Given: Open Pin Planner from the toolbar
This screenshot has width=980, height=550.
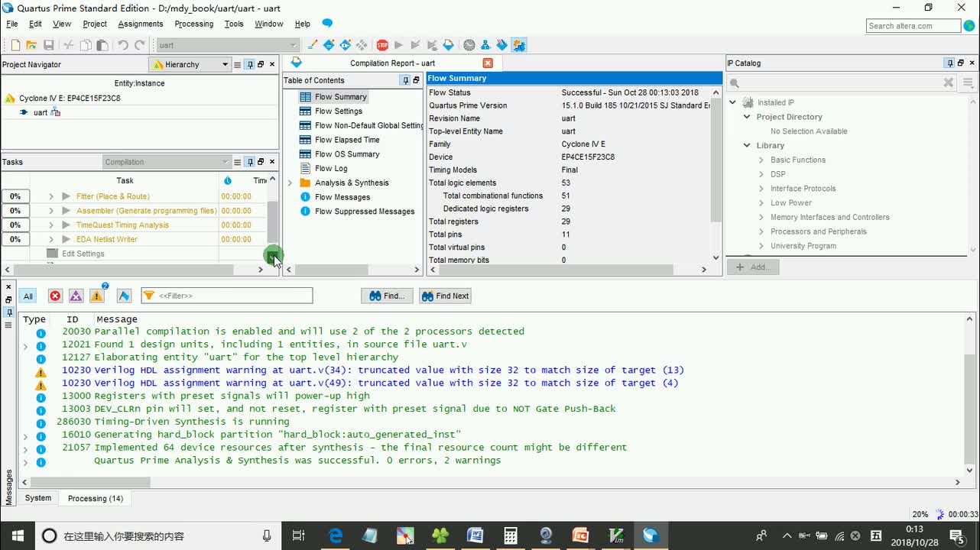Looking at the screenshot, I should pyautogui.click(x=345, y=45).
